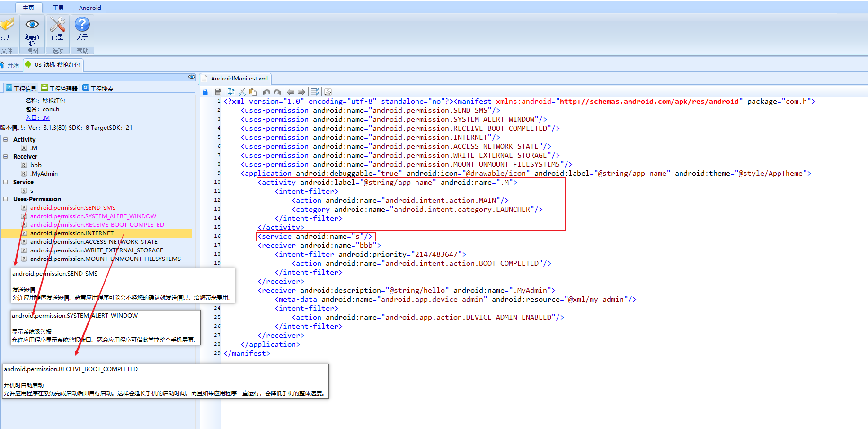Select the 03 锁机-秒抢红包 project tab
The image size is (868, 429).
click(53, 65)
